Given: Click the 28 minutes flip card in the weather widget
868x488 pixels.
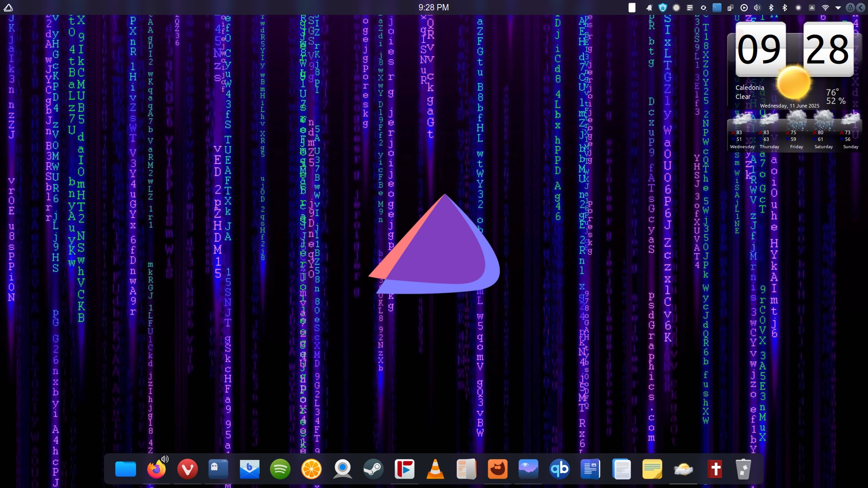Looking at the screenshot, I should click(x=828, y=49).
